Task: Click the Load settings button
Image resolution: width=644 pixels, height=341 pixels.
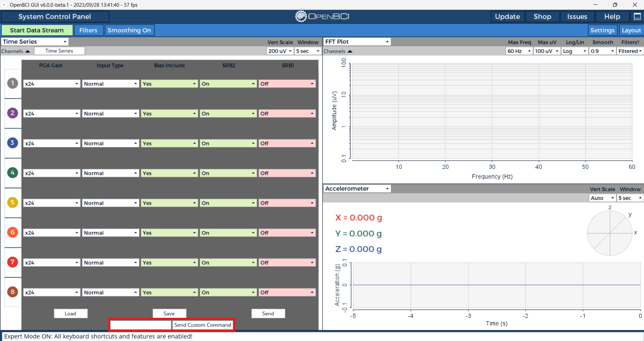Action: coord(71,313)
